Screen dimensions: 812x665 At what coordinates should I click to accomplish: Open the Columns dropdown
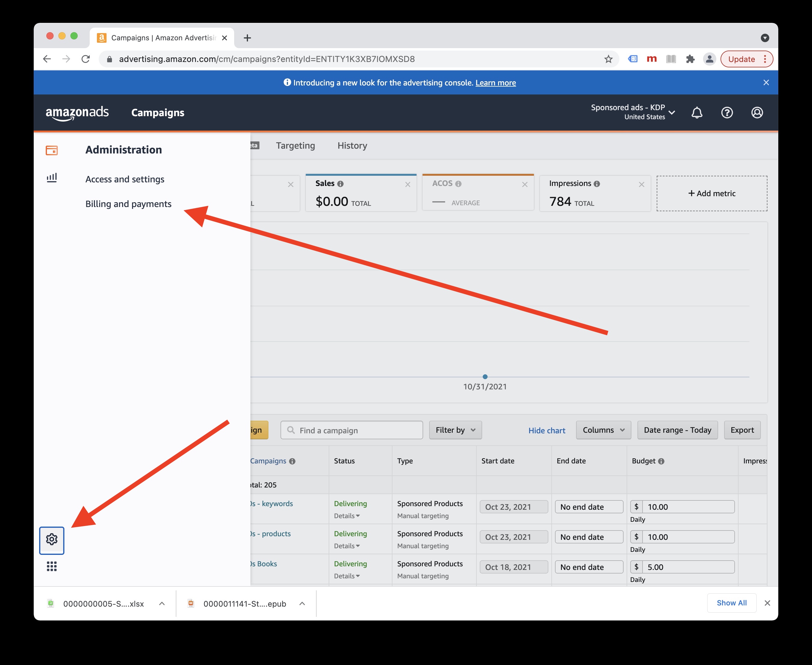click(x=603, y=430)
